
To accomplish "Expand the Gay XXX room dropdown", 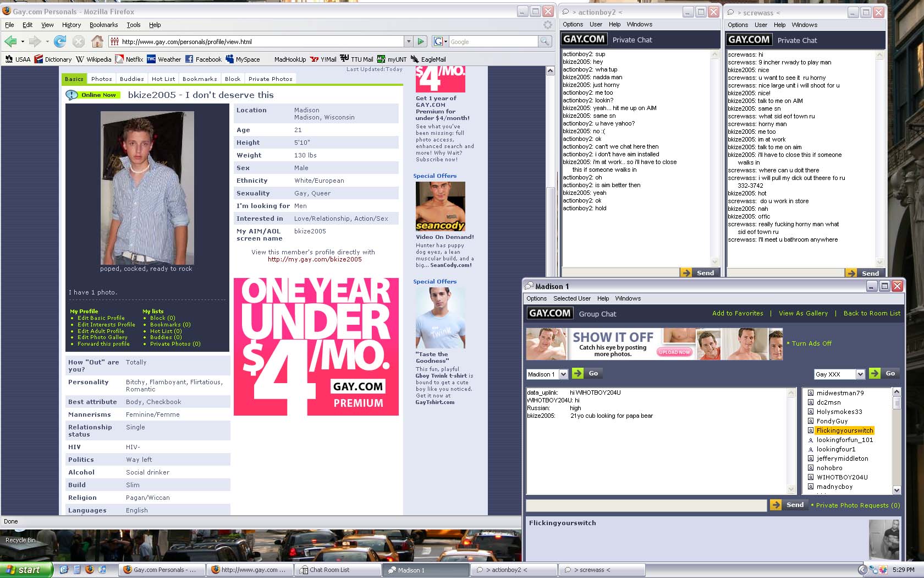I will coord(860,374).
